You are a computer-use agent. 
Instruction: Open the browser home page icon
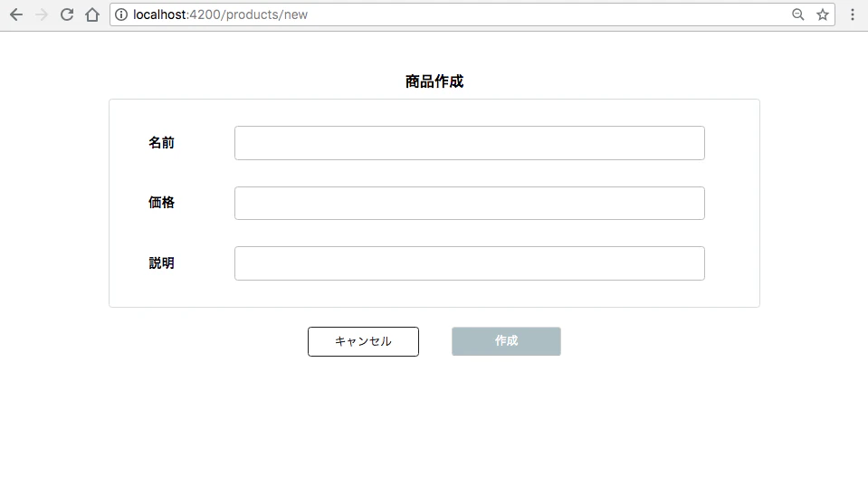[x=92, y=15]
